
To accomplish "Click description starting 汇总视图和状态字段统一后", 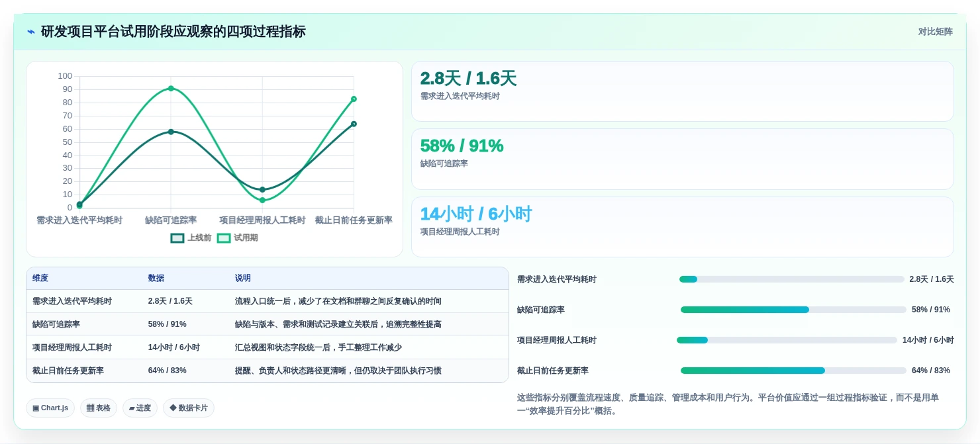I will click(x=318, y=347).
